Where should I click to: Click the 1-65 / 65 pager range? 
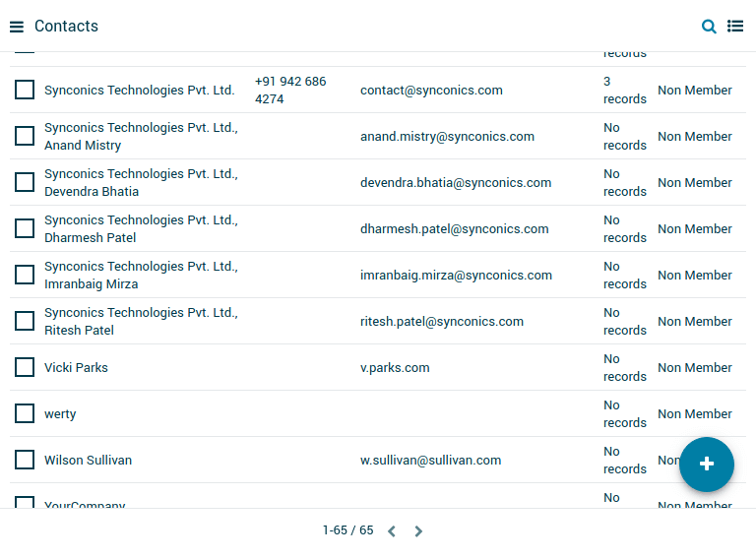347,530
